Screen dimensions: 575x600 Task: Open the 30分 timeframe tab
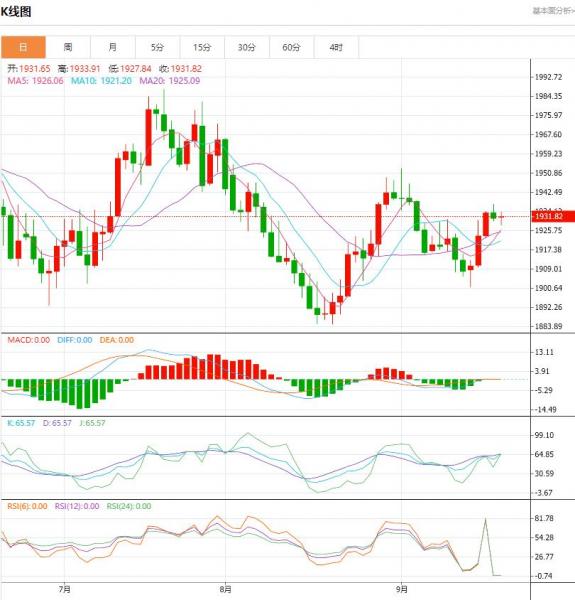point(247,47)
